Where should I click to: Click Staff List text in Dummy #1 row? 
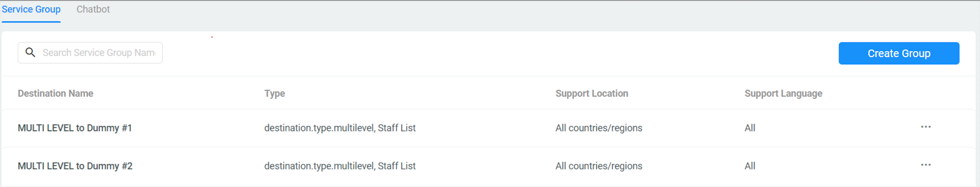(397, 128)
